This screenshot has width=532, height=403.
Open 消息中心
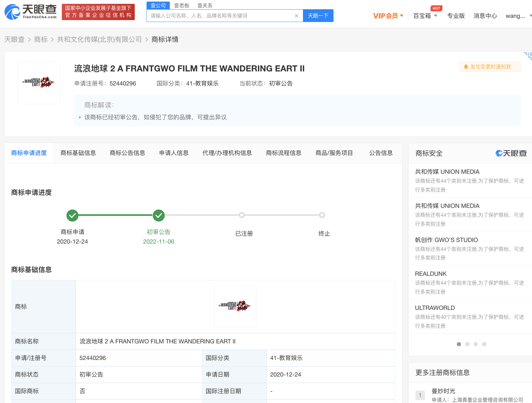tap(485, 16)
